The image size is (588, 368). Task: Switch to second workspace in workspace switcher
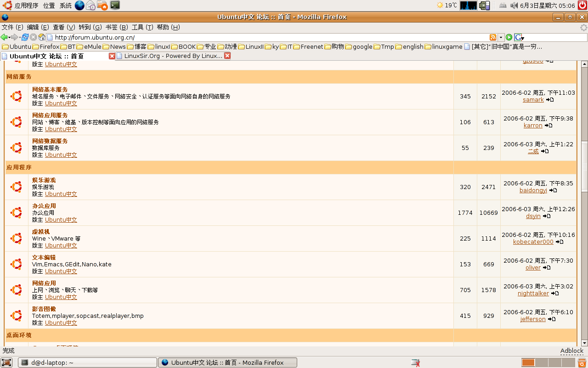click(x=541, y=362)
